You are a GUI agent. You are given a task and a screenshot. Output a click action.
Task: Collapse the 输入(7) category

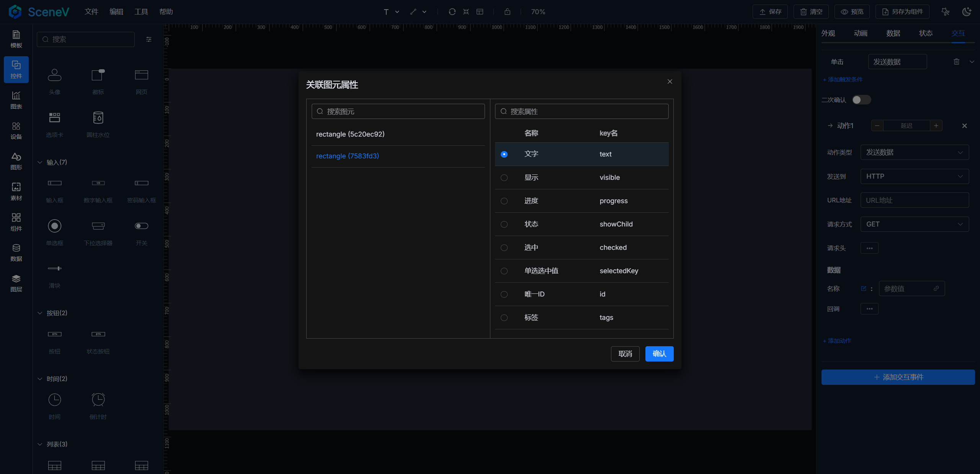pyautogui.click(x=40, y=162)
